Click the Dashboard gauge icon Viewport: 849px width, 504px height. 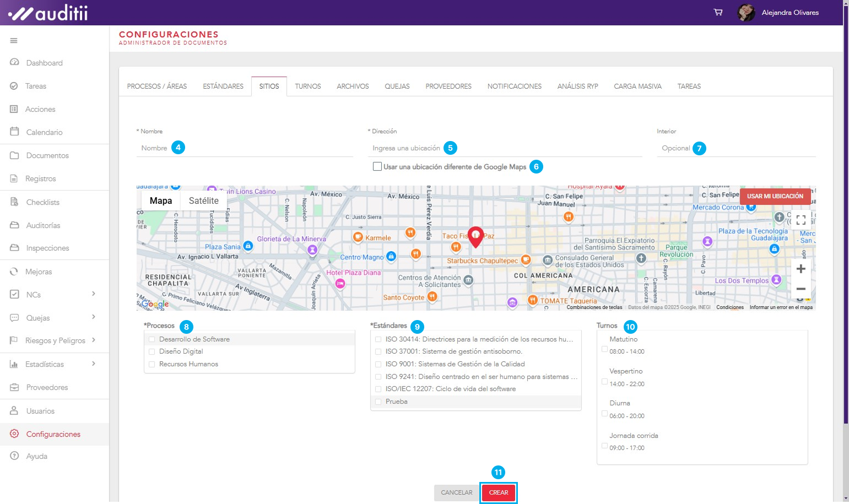[x=14, y=62]
